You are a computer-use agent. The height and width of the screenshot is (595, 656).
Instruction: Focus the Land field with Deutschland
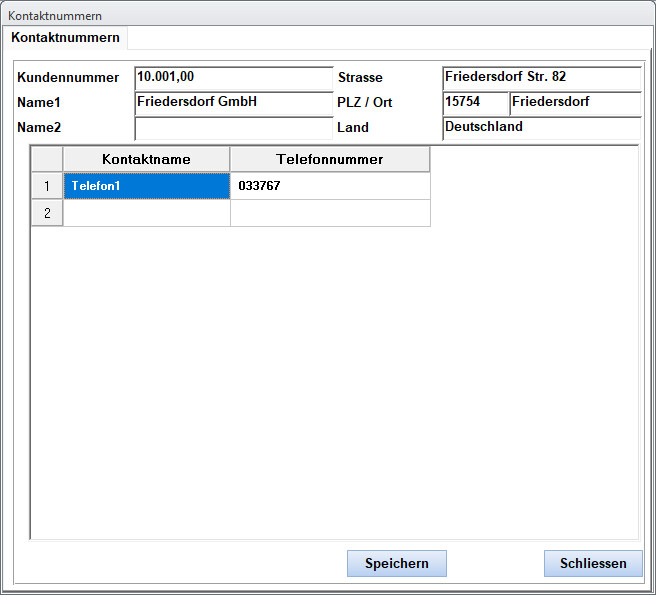click(541, 128)
